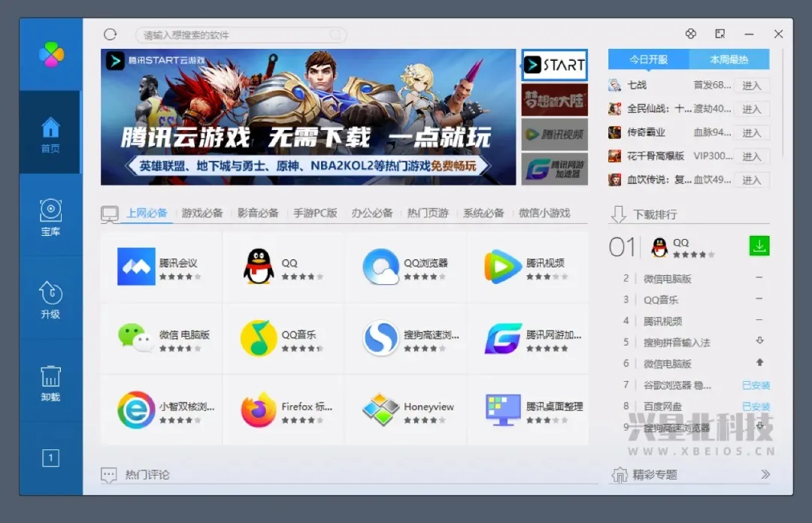This screenshot has height=523, width=812.
Task: Expand 精彩专题 with the double-arrow chevron
Action: [766, 474]
